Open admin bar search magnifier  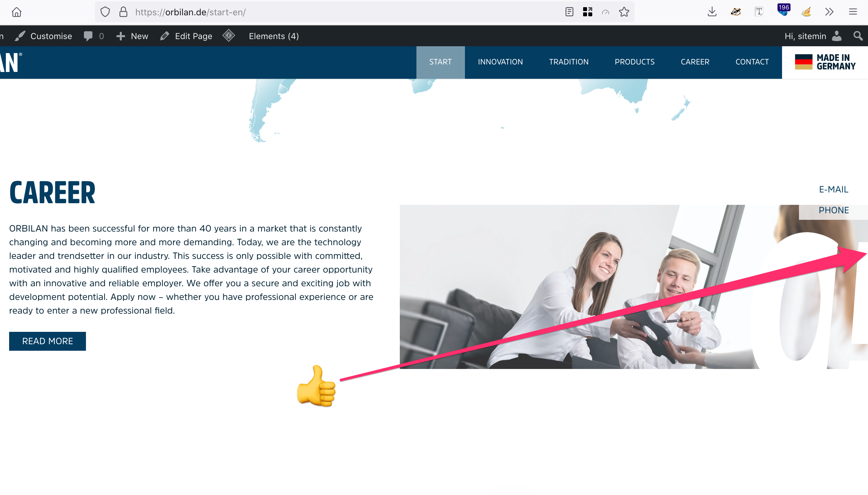coord(858,36)
